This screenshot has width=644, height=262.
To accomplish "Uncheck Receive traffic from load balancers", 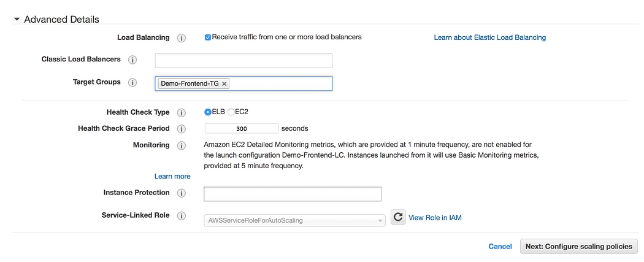I will tap(208, 37).
